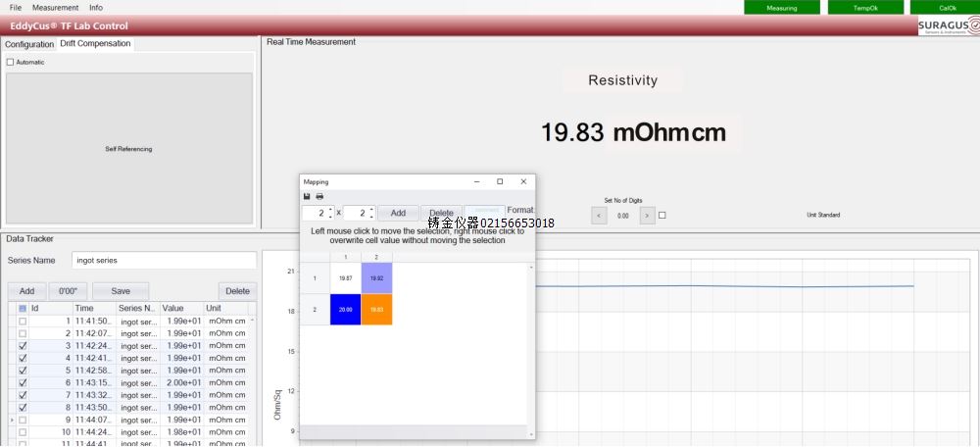Increment the Mapping row count spinner
This screenshot has width=980, height=447.
click(330, 209)
